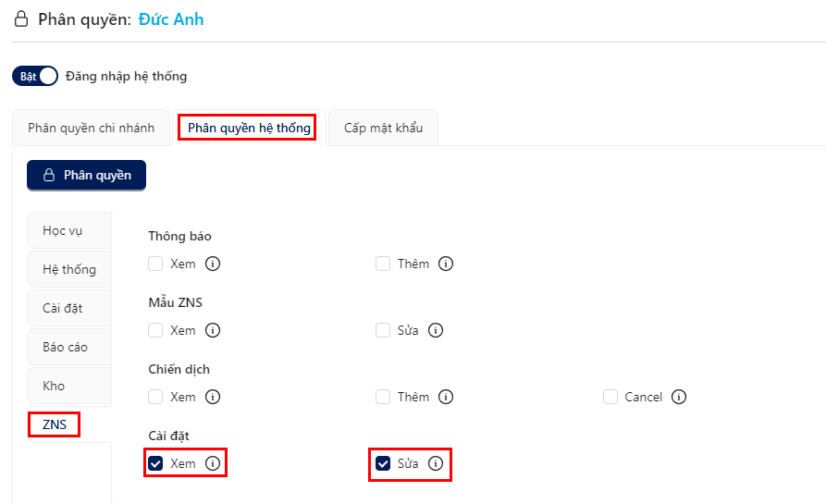Open the Báo cáo permission category
The image size is (826, 504).
click(x=69, y=347)
